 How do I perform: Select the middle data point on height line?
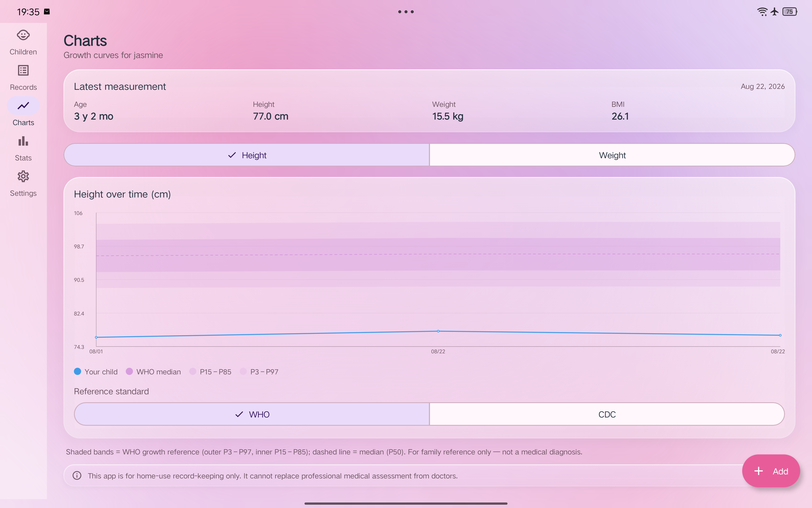click(x=438, y=331)
